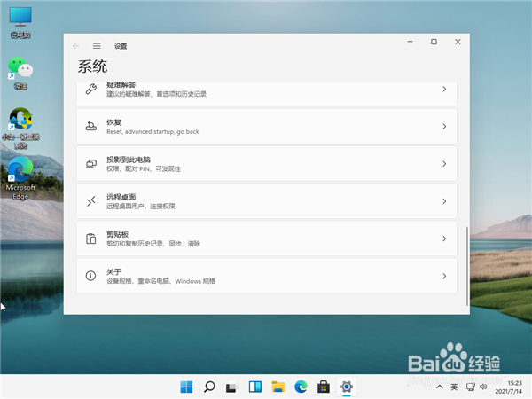The width and height of the screenshot is (532, 399).
Task: Open 投影到此电脑 settings
Action: pyautogui.click(x=266, y=164)
